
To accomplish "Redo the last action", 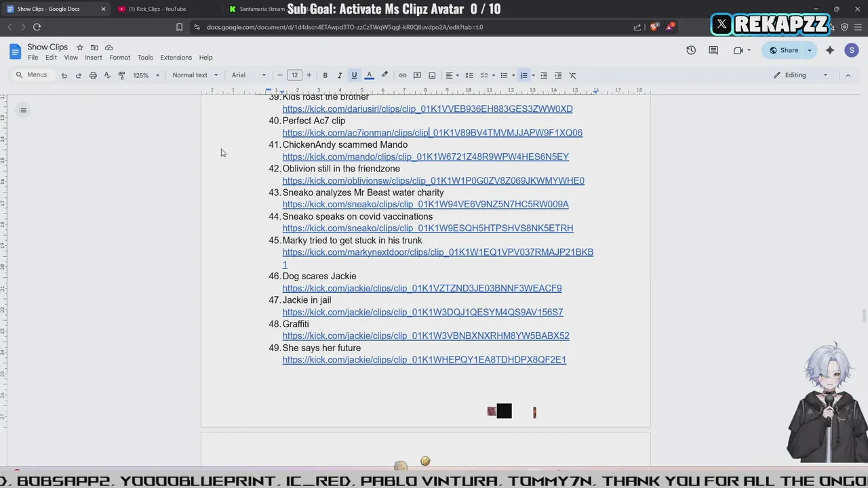I will (x=78, y=75).
